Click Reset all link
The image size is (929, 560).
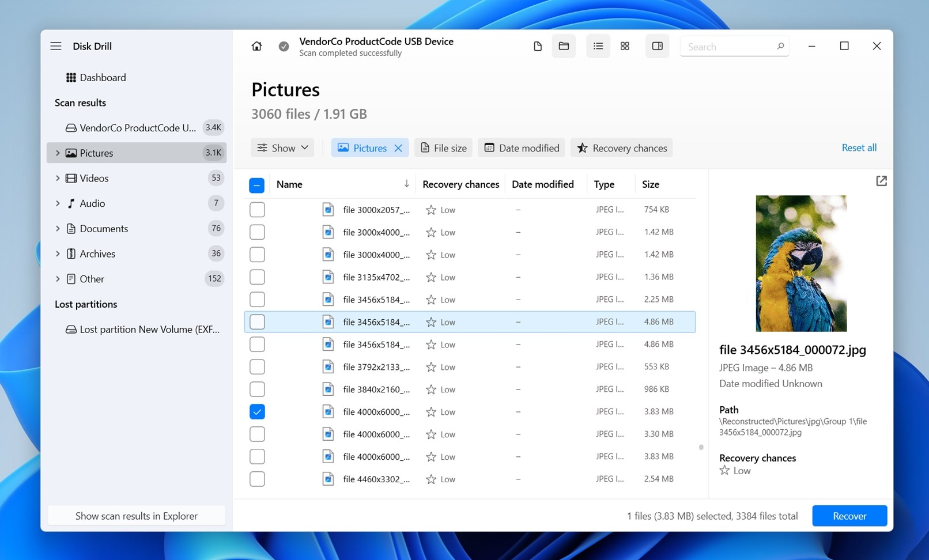pyautogui.click(x=859, y=147)
